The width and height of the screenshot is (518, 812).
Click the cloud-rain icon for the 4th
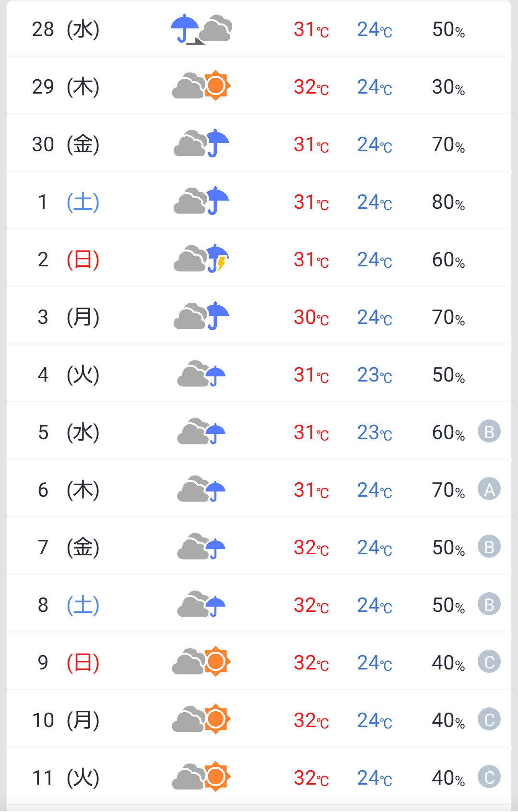[201, 374]
